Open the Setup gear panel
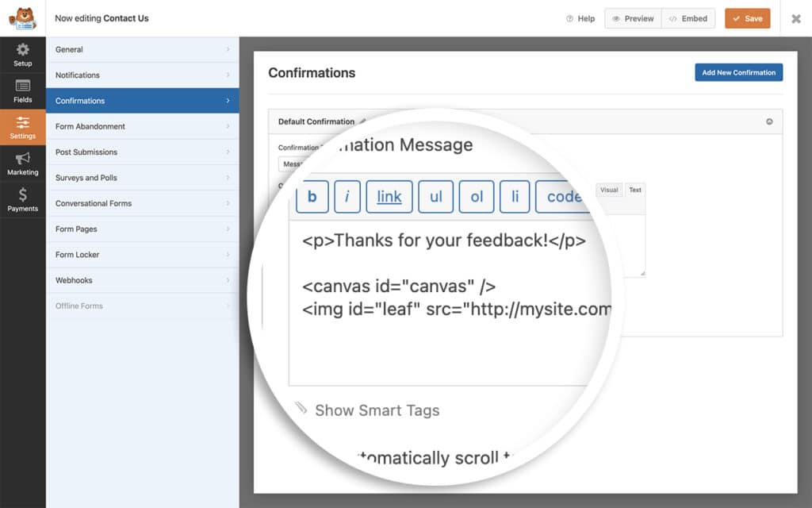The image size is (812, 508). point(22,54)
